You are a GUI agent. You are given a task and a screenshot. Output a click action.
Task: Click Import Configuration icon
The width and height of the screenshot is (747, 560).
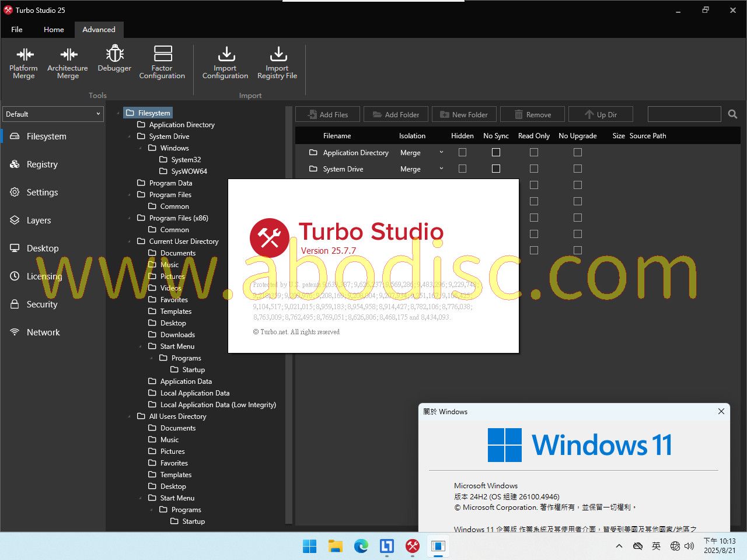[225, 62]
